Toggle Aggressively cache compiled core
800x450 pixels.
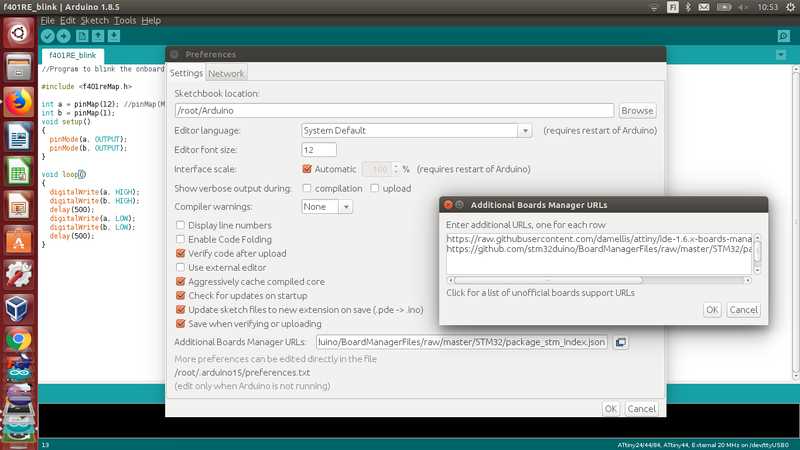[180, 282]
